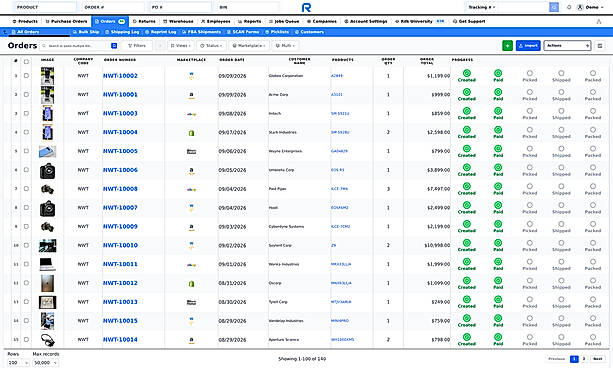Open the table layout icon beside Actions
Image resolution: width=613 pixels, height=368 pixels.
tap(600, 46)
